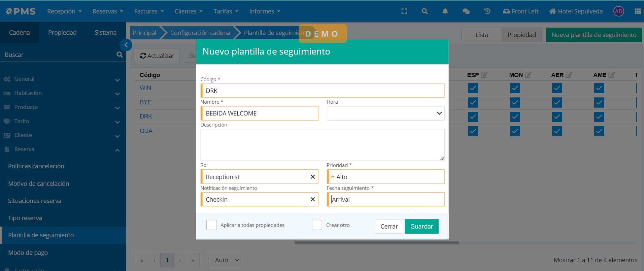Screen dimensions: 644x271
Task: Click the fullscreen icon in top bar
Action: pyautogui.click(x=404, y=11)
